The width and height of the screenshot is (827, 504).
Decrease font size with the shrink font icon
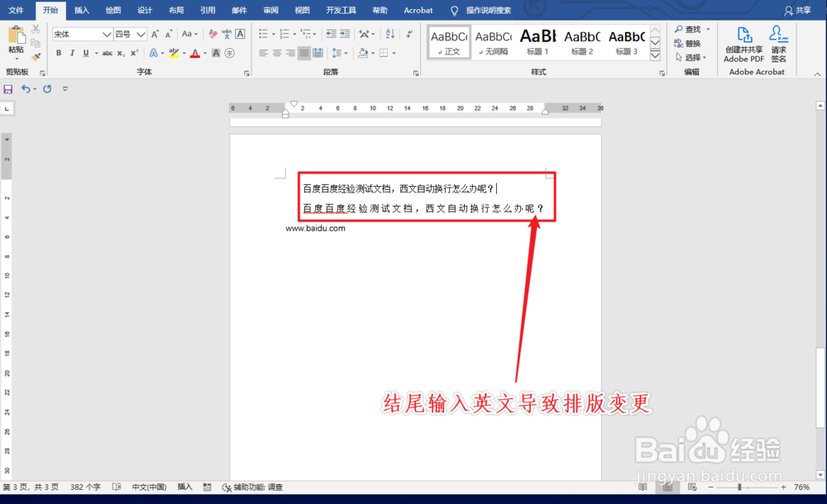click(x=169, y=34)
